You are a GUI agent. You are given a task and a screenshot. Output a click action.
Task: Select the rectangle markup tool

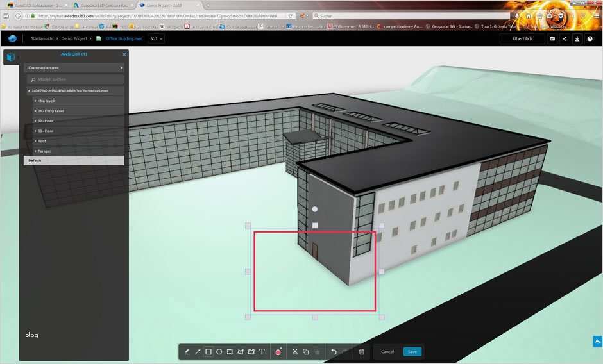208,352
